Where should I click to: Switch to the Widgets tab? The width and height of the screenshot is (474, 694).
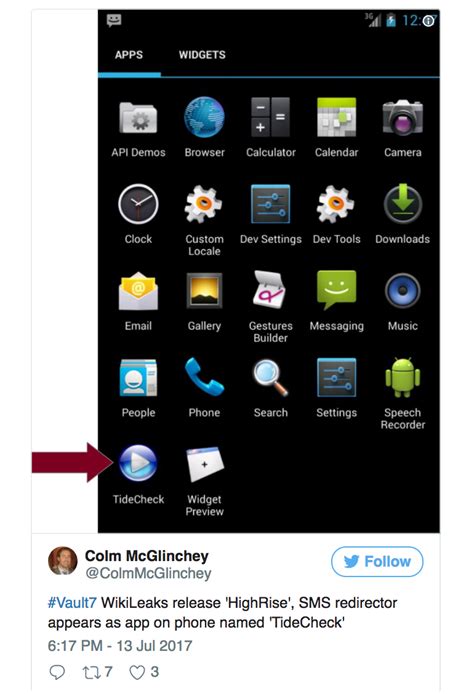click(202, 55)
